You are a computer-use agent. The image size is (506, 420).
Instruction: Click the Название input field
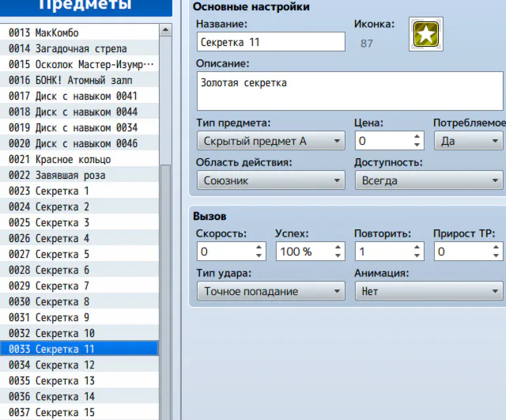pos(270,42)
